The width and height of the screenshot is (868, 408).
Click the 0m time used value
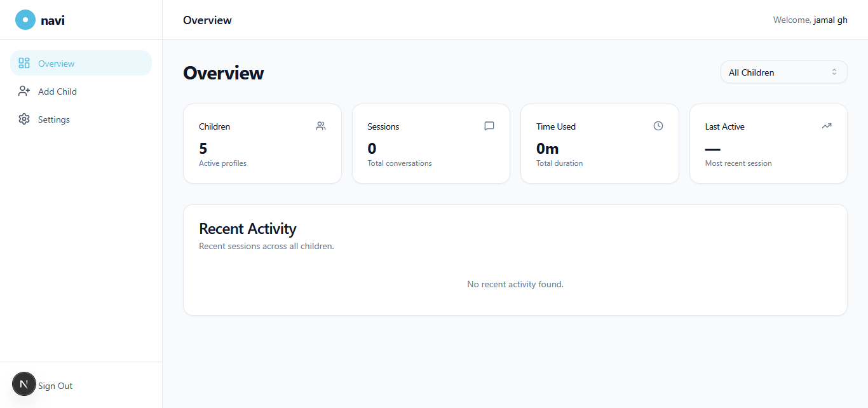(548, 148)
